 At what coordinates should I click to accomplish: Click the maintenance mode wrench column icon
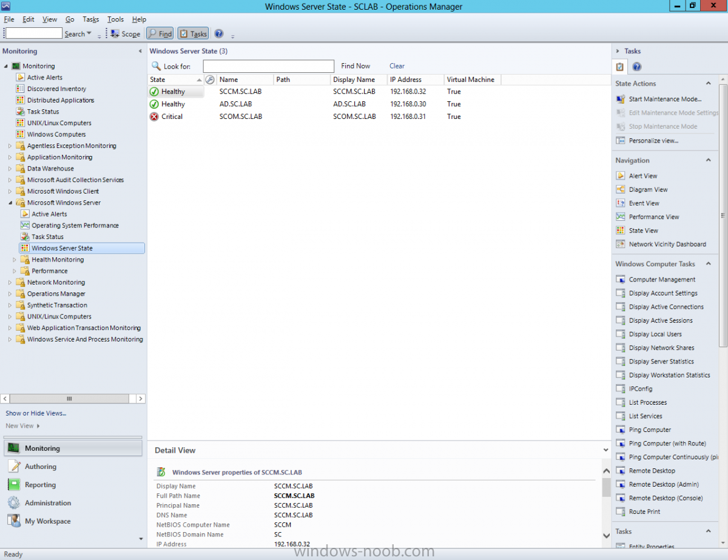click(x=210, y=79)
